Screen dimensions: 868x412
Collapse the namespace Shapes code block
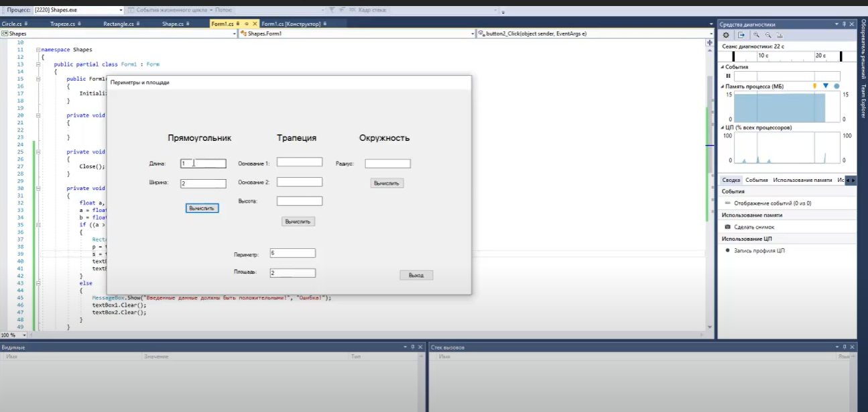[x=38, y=50]
